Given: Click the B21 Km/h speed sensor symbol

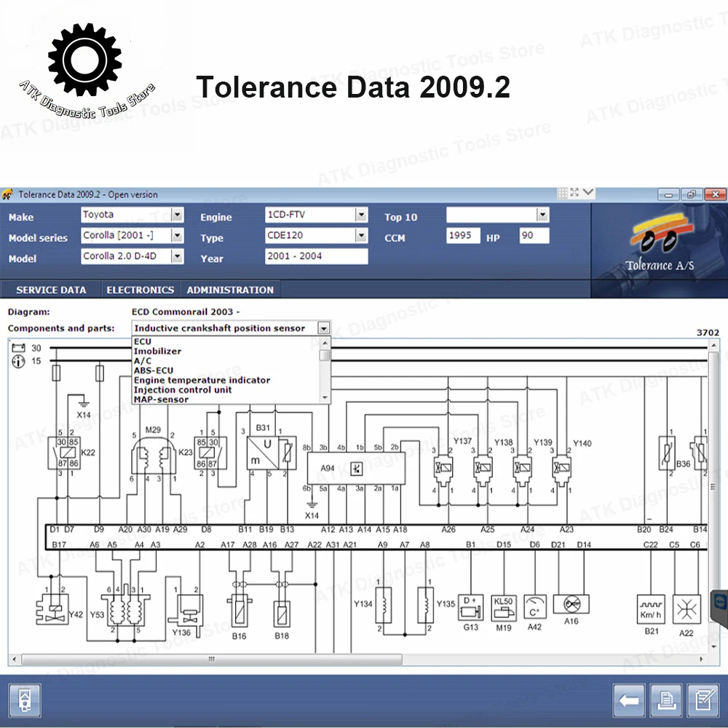Looking at the screenshot, I should [651, 609].
